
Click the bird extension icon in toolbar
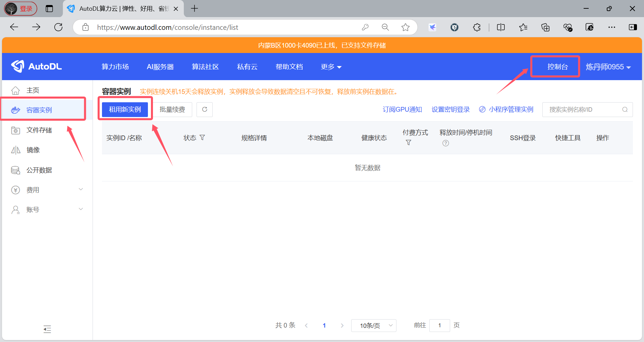coord(432,27)
